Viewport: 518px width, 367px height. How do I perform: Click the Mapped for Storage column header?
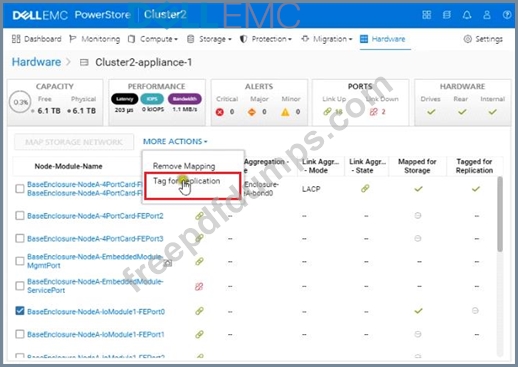pos(417,166)
